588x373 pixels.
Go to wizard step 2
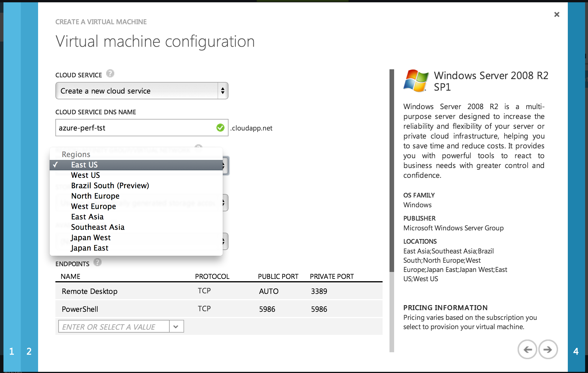tap(29, 351)
